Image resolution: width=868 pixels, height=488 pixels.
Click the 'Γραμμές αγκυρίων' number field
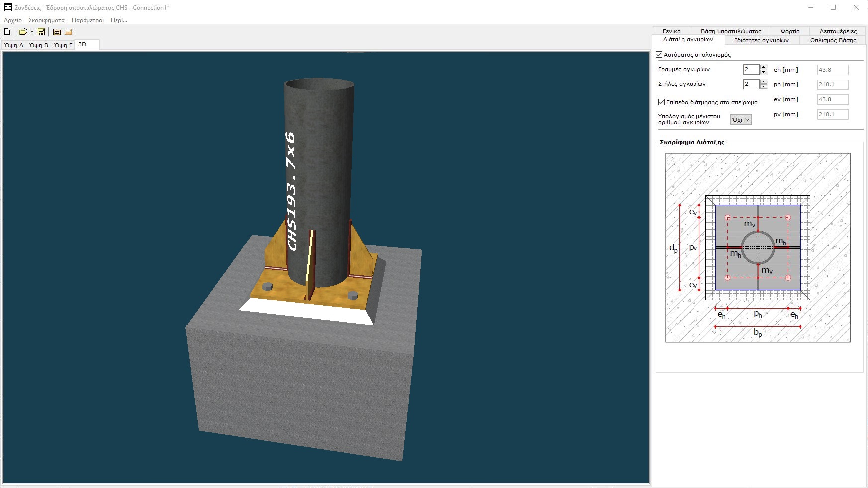click(x=751, y=70)
